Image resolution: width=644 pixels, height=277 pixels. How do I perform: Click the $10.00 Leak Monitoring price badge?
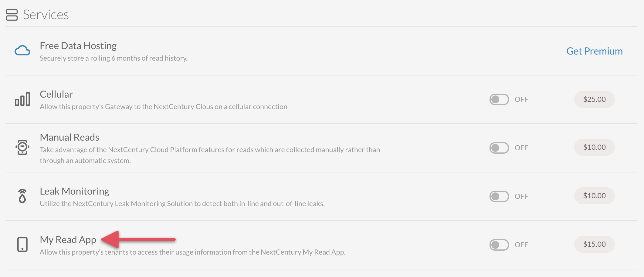(x=594, y=196)
